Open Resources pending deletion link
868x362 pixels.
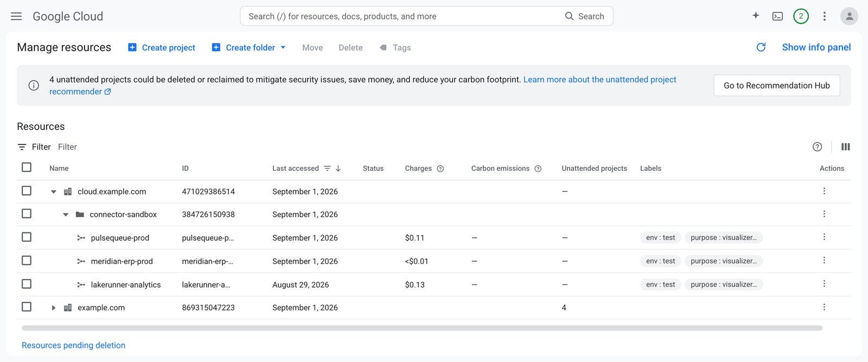73,345
